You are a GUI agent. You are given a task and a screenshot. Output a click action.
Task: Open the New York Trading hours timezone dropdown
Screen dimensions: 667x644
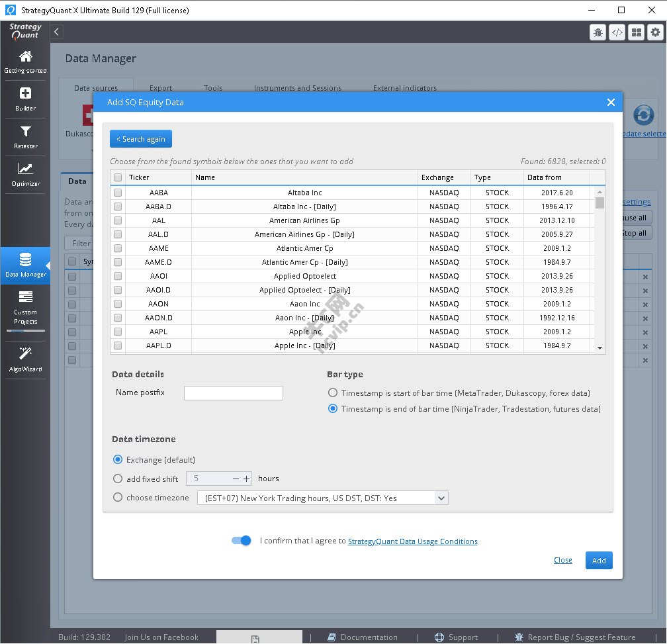point(323,498)
